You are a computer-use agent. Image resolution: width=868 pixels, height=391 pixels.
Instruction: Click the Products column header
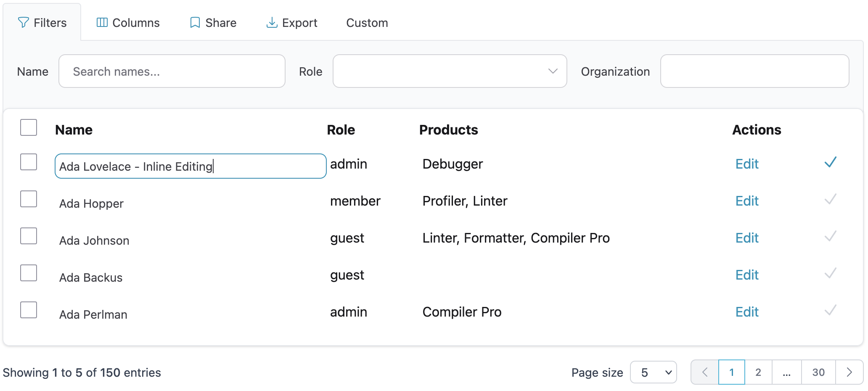[x=449, y=129]
